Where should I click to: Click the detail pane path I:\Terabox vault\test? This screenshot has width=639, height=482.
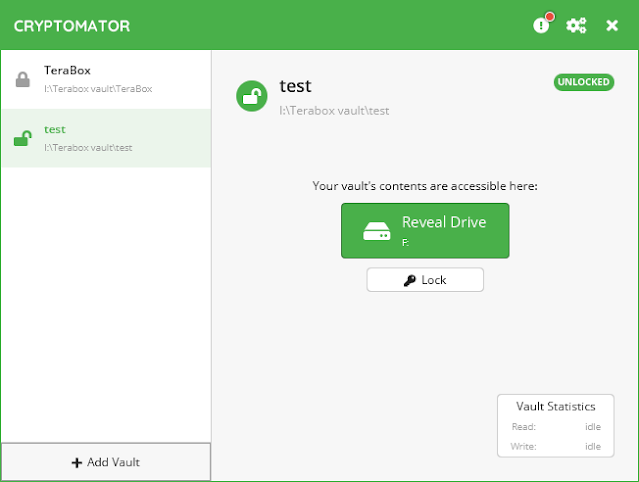click(x=334, y=111)
